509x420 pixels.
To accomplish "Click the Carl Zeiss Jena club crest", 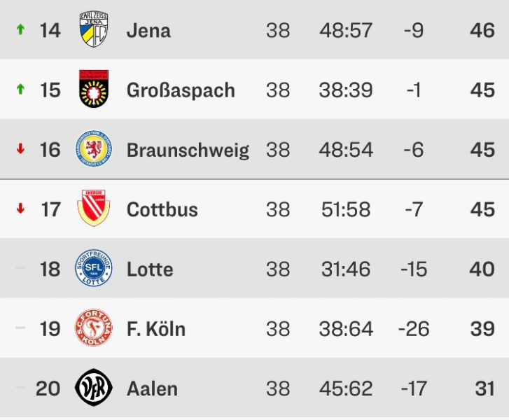I will point(93,30).
